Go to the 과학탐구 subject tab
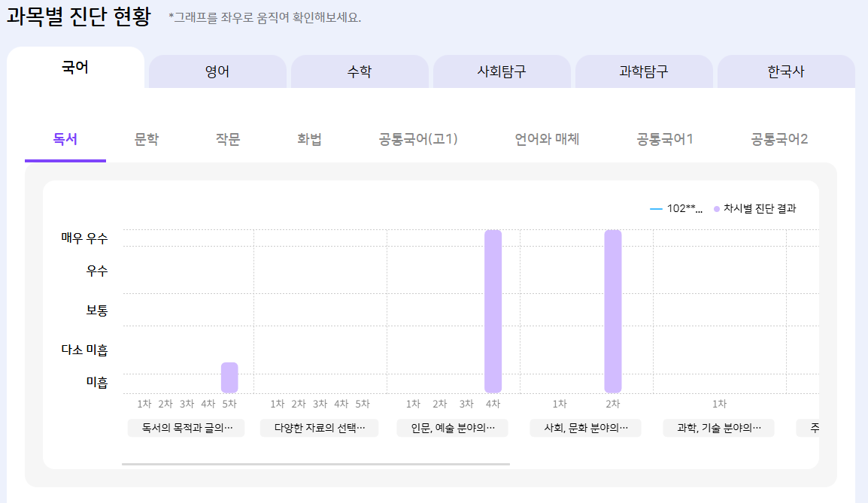Viewport: 868px width, 503px height. tap(644, 72)
